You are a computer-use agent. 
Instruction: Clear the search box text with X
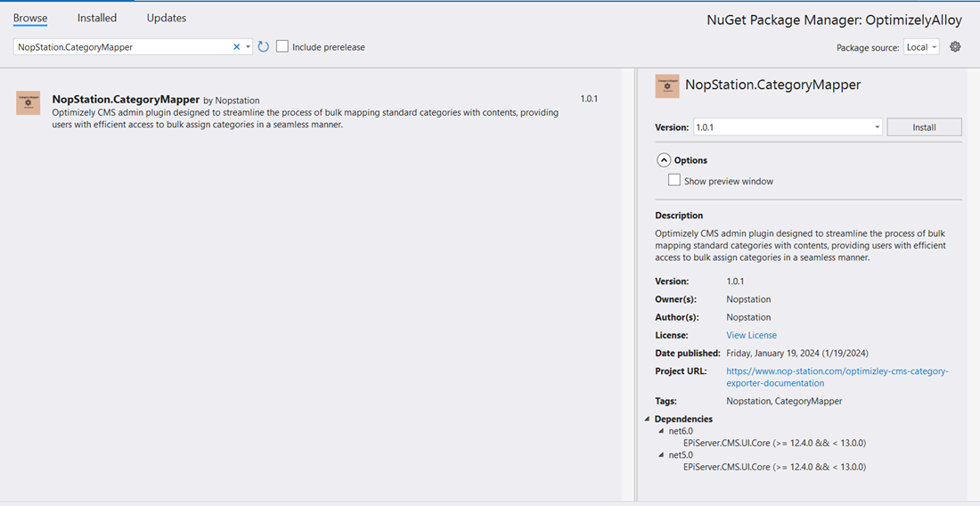click(237, 47)
